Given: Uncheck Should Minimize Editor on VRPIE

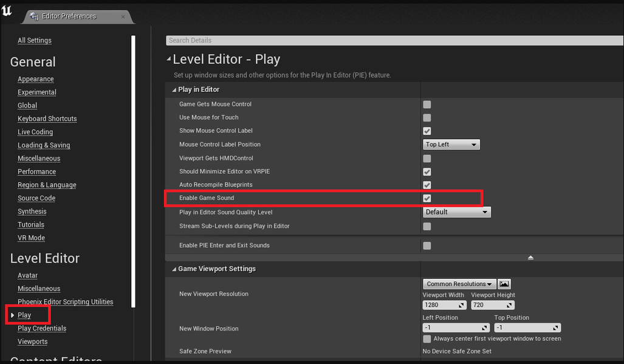Looking at the screenshot, I should (x=427, y=172).
